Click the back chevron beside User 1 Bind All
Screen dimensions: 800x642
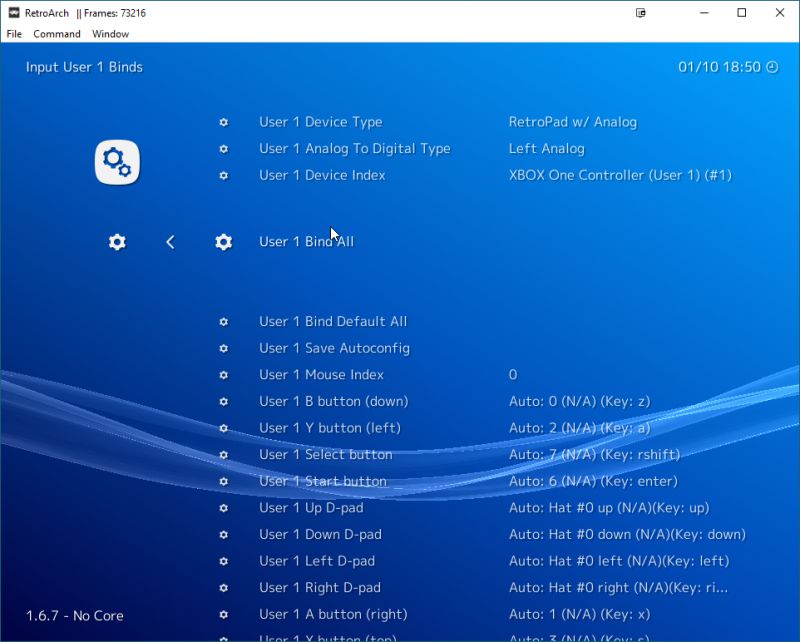(170, 241)
